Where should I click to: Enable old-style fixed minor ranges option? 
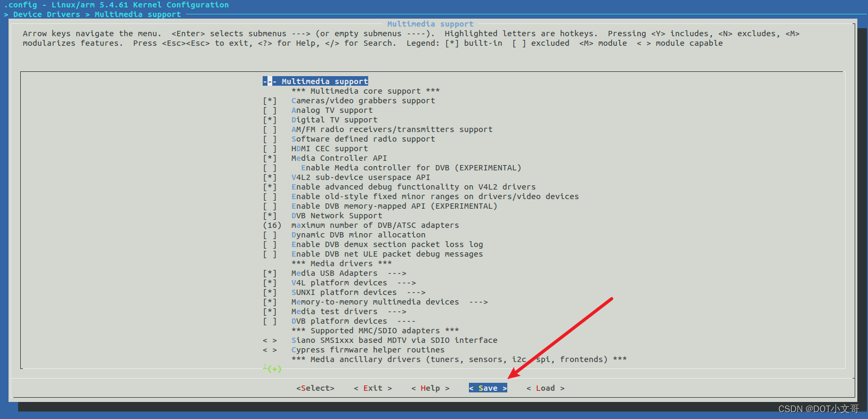click(270, 196)
